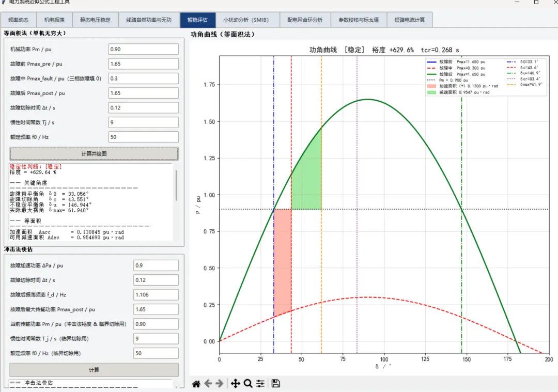
Task: Click the 计算并绘图 button
Action: tap(94, 154)
